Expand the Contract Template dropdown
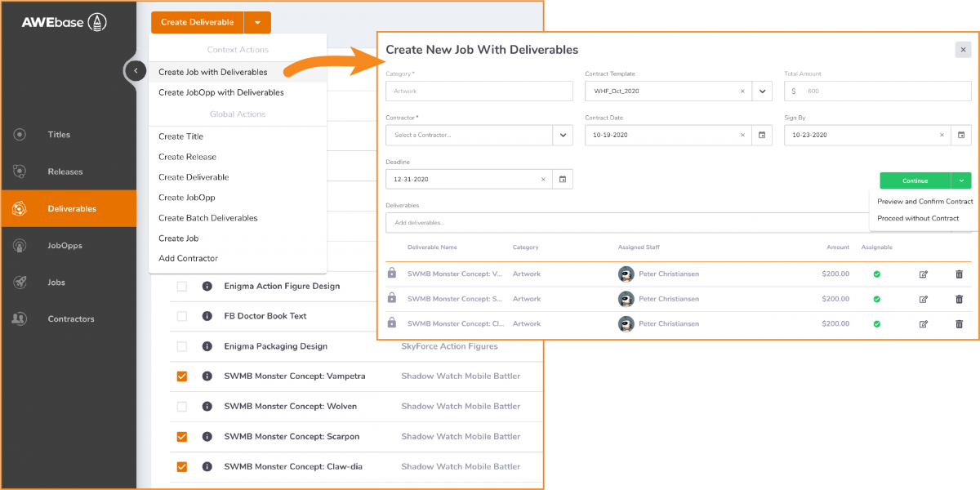 pyautogui.click(x=762, y=91)
